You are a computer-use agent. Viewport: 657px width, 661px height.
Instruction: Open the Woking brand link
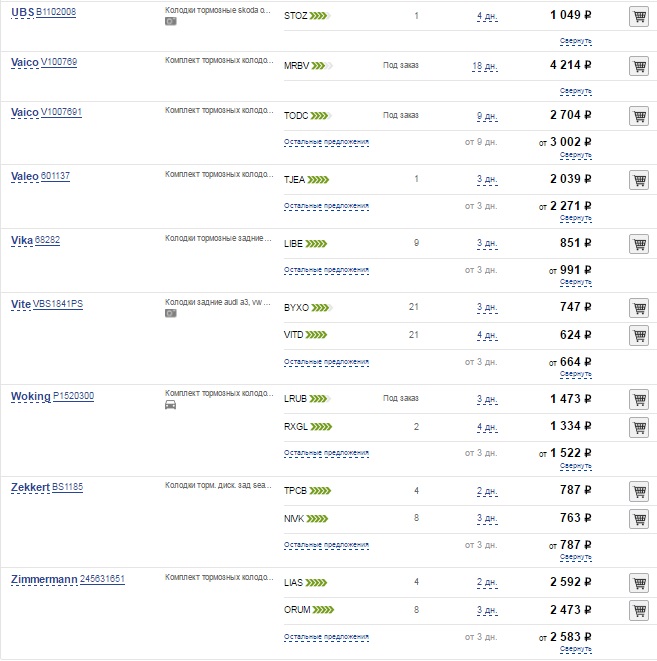(30, 396)
